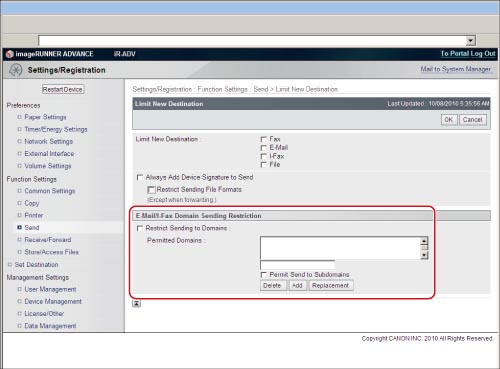Open Set Destination in the sidebar
The width and height of the screenshot is (500, 369).
point(36,265)
